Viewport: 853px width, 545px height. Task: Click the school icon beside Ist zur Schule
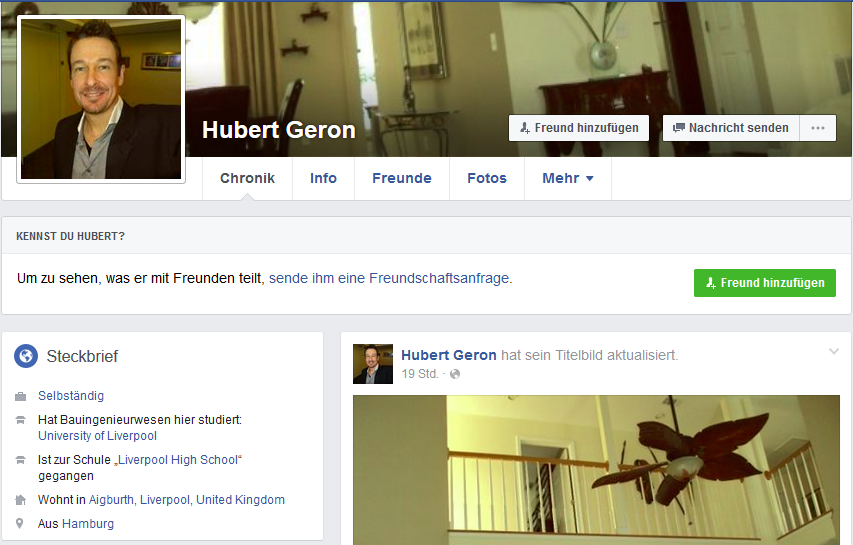[21, 460]
